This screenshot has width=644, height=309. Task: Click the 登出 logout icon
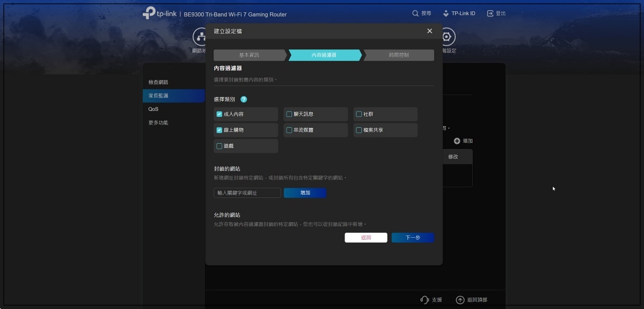(490, 13)
